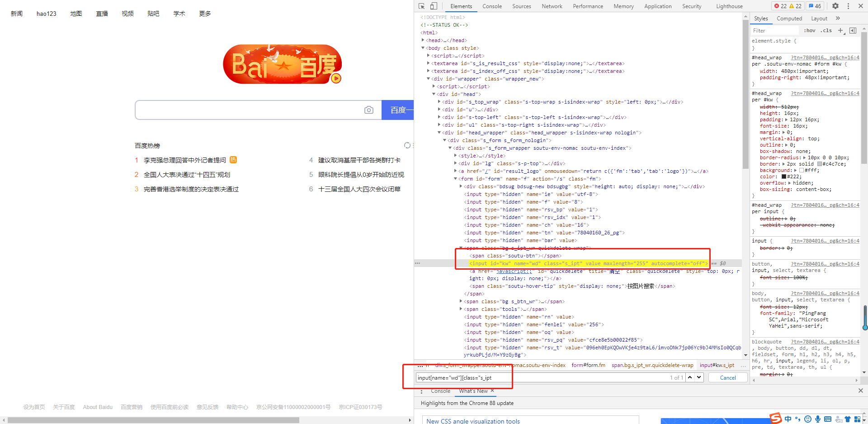The height and width of the screenshot is (424, 868).
Task: Expand the span bg s_btn_wr node
Action: tap(461, 301)
